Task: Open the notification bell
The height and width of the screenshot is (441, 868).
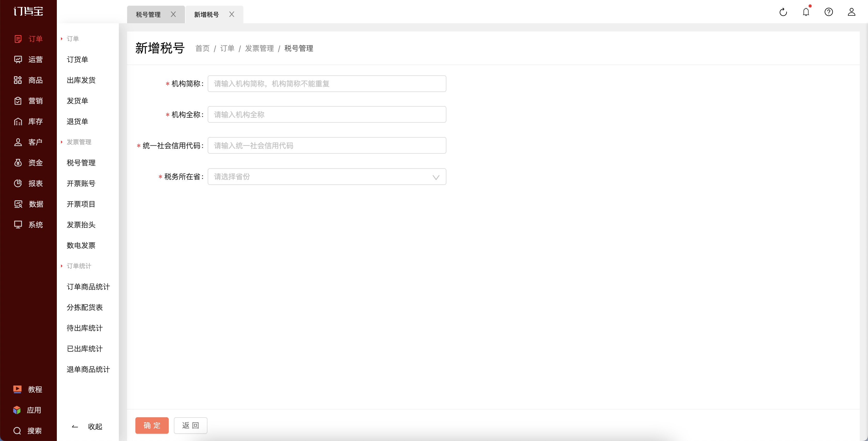Action: [x=806, y=12]
